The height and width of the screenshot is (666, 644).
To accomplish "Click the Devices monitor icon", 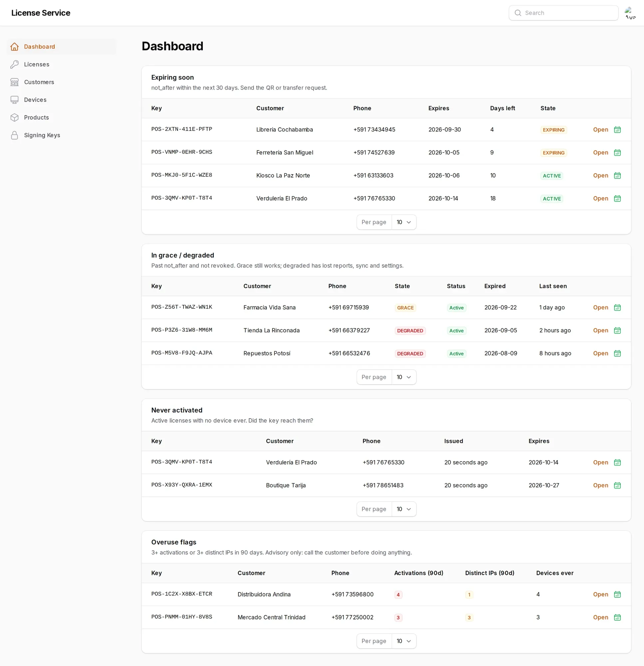I will point(14,100).
